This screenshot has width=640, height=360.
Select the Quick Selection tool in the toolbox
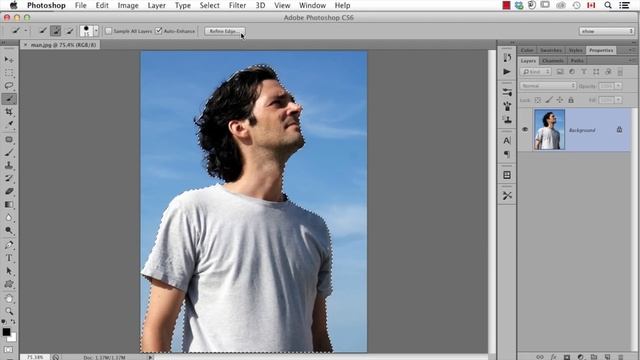[9, 99]
